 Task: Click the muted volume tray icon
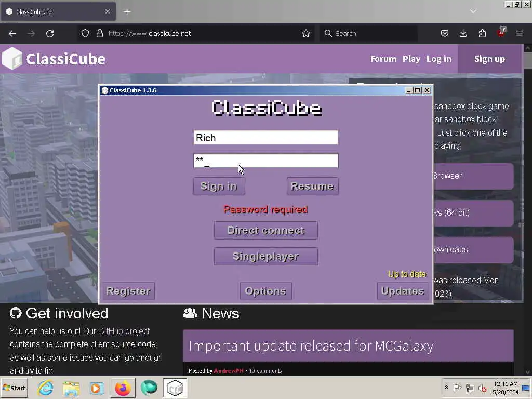(482, 388)
